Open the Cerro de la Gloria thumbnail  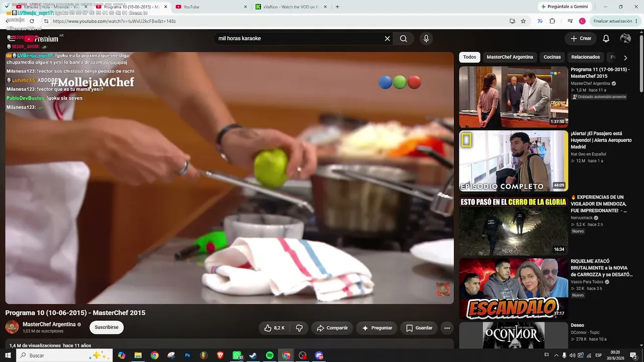[513, 225]
